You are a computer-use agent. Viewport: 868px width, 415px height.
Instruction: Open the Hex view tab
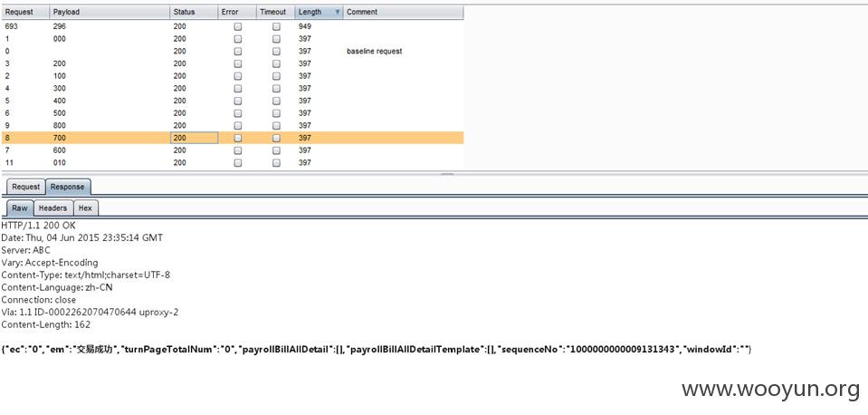[x=85, y=207]
